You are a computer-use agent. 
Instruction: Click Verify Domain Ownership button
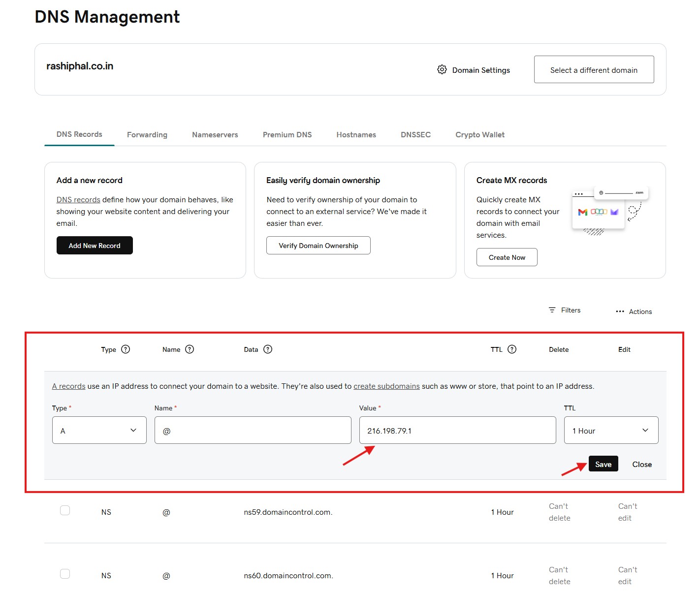[318, 246]
